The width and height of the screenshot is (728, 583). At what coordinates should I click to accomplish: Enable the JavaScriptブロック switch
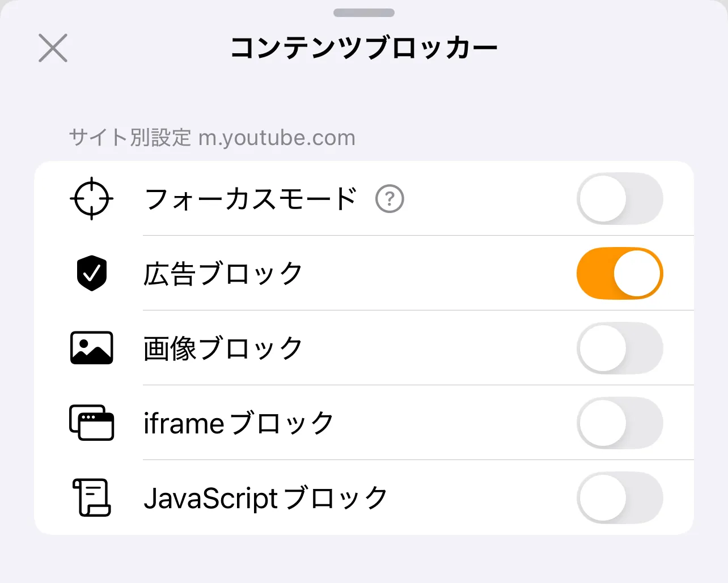(x=620, y=497)
